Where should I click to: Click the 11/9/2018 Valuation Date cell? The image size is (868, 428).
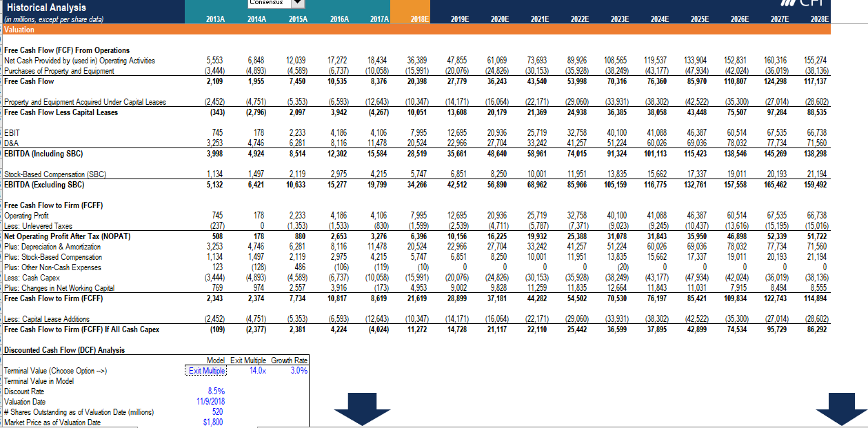coord(212,401)
